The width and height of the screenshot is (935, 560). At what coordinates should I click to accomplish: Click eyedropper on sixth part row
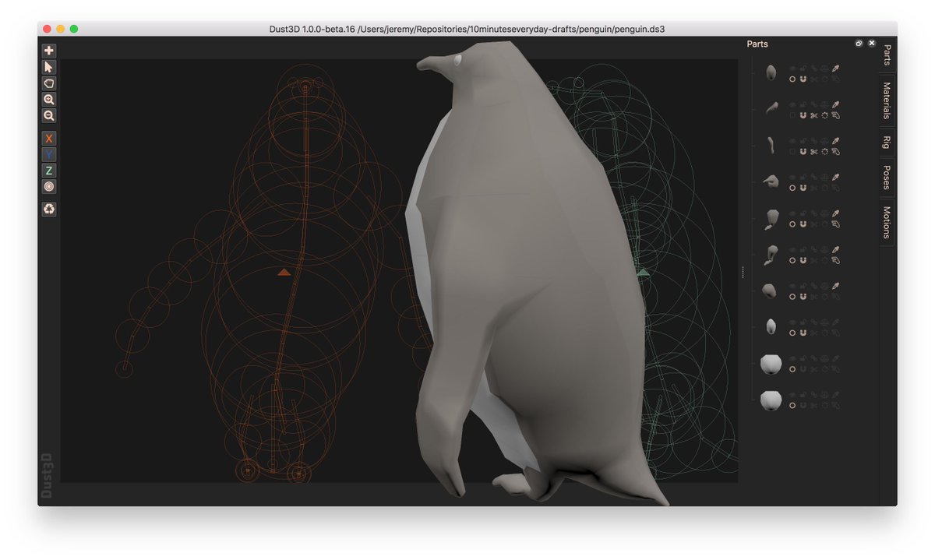click(835, 249)
